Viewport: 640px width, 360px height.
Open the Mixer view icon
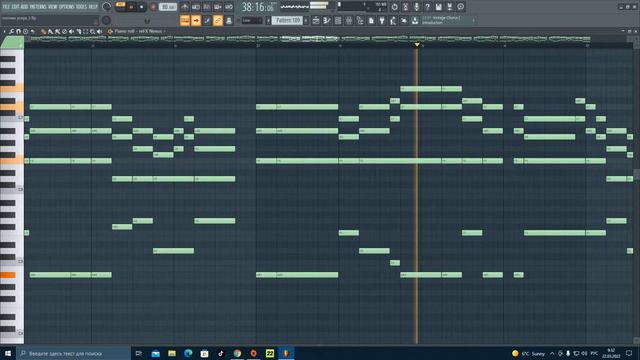pyautogui.click(x=349, y=20)
